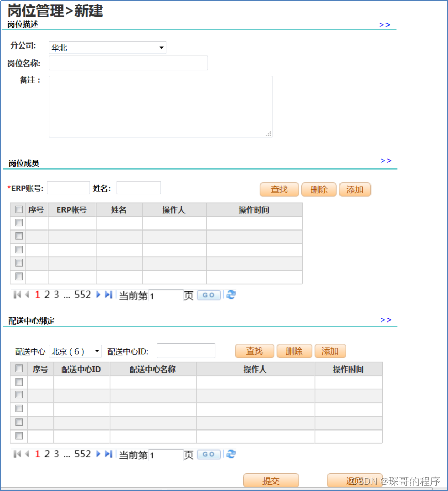Check the second row in the 岗位成员 table
Viewport: 448px width, 491px height.
19,236
